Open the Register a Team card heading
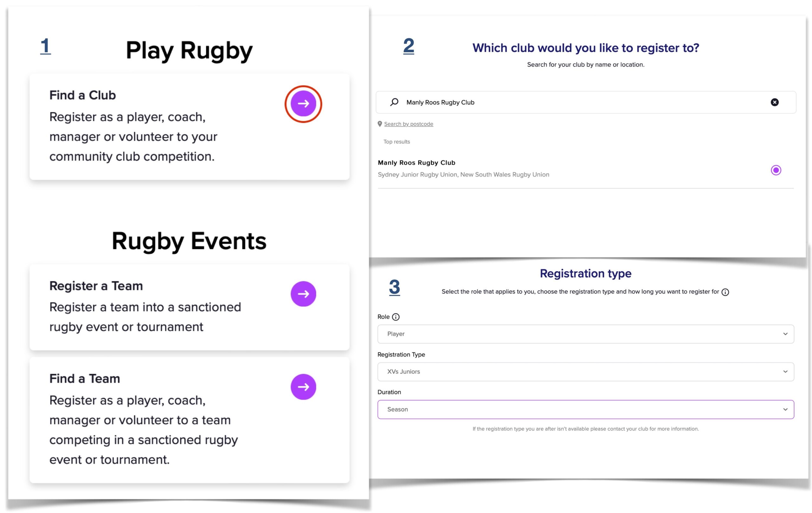Screen dimensions: 812x513 pyautogui.click(x=96, y=286)
